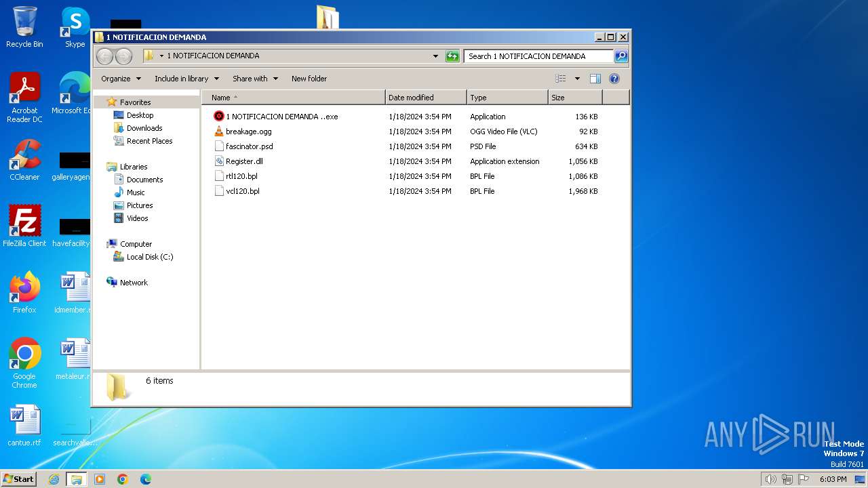The width and height of the screenshot is (868, 488).
Task: Click the Explorer Back navigation arrow
Action: pos(104,56)
